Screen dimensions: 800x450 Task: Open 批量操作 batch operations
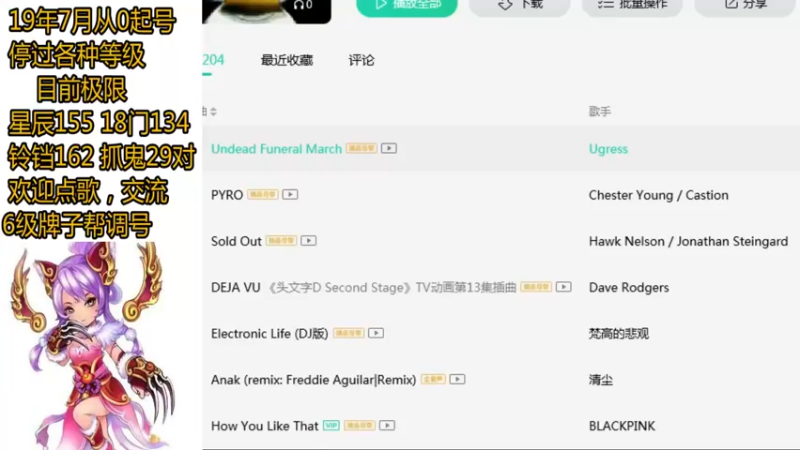[632, 5]
